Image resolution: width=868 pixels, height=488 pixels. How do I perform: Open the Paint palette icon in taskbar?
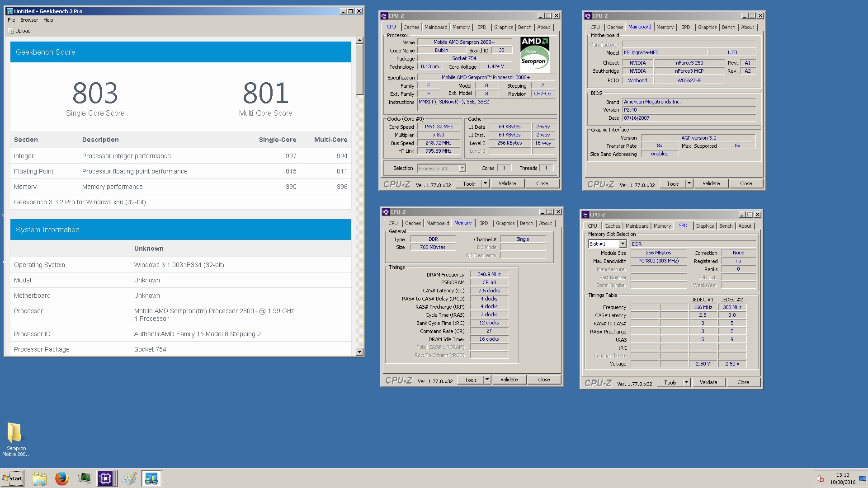(129, 479)
